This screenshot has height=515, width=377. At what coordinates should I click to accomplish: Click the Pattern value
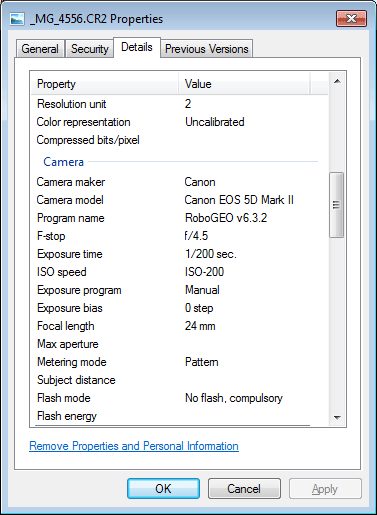point(202,362)
